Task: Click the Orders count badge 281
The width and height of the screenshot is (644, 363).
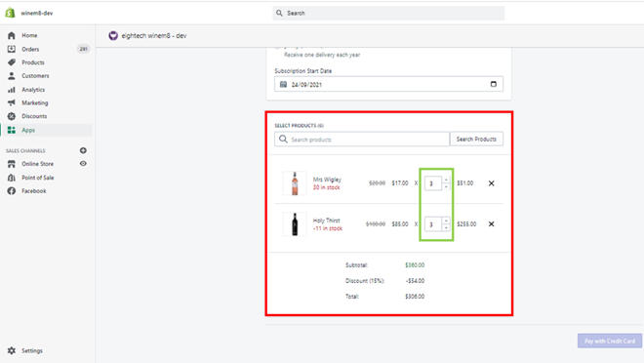Action: 83,49
